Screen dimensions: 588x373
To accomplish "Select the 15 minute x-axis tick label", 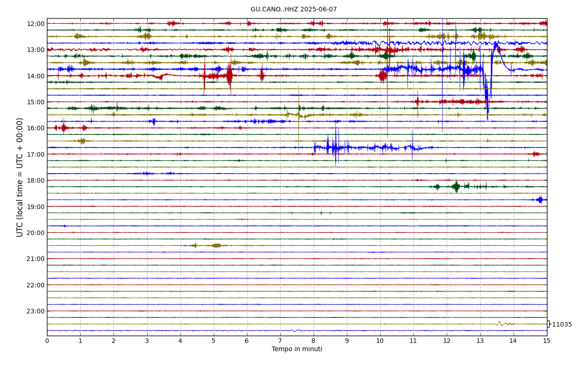I will point(547,341).
